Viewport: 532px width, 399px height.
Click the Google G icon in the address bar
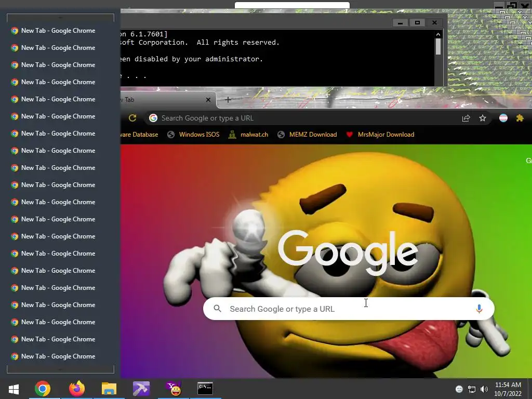point(153,118)
